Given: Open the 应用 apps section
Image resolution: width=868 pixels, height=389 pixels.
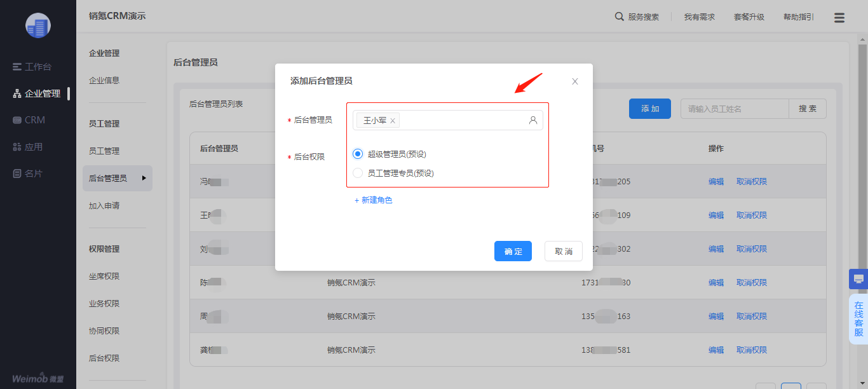Looking at the screenshot, I should pos(28,147).
